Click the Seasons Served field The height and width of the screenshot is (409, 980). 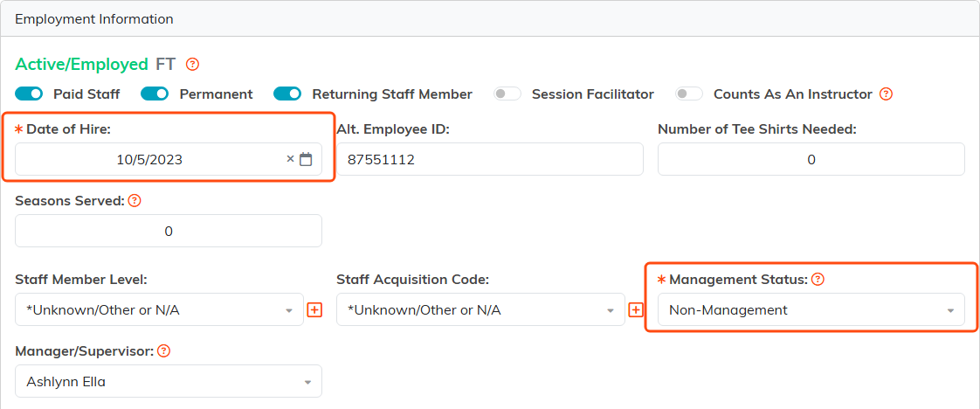pos(169,231)
